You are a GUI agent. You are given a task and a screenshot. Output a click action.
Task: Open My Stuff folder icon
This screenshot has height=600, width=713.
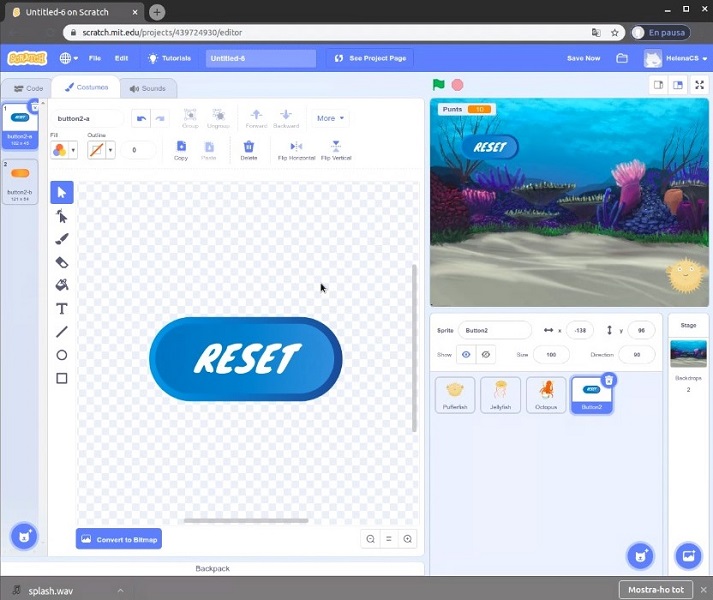(x=622, y=58)
